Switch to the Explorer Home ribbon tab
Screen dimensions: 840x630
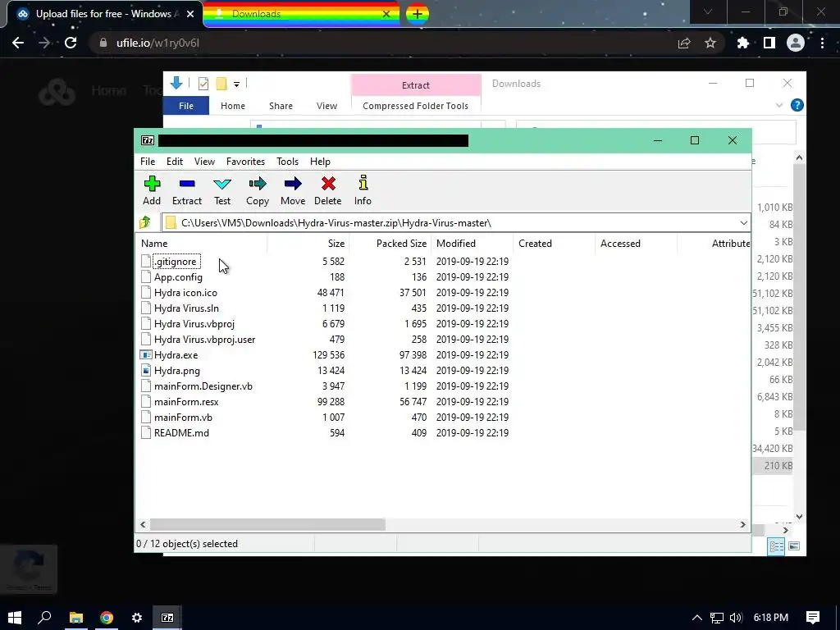[x=233, y=106]
